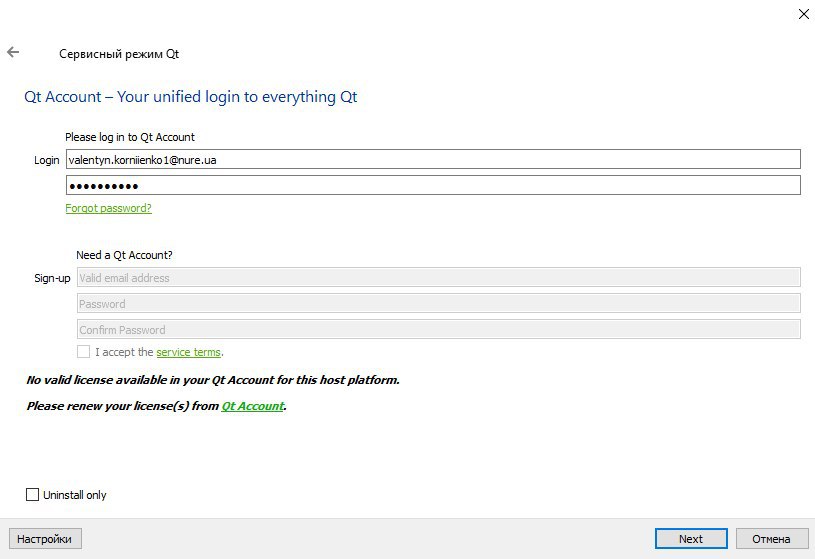Click the Need a Qt Account? label
Screen dimensions: 815x559
click(124, 255)
